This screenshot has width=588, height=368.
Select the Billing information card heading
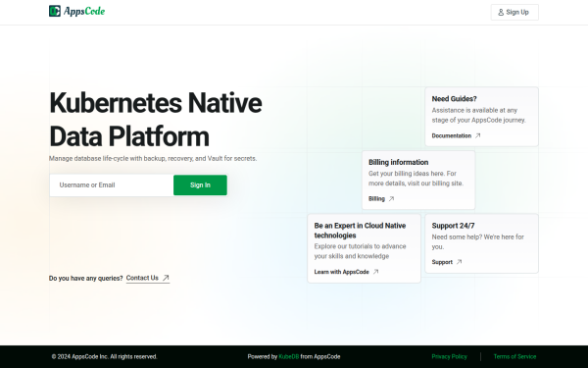pos(398,162)
